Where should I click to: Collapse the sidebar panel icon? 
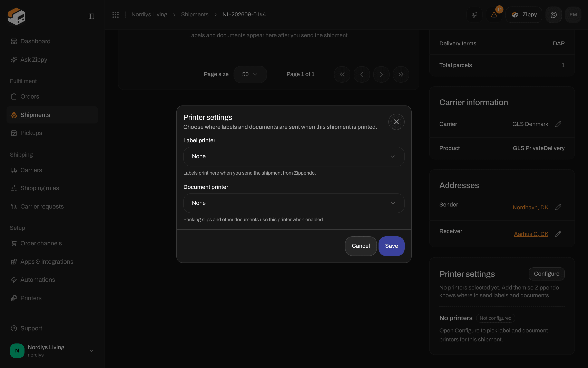(91, 16)
